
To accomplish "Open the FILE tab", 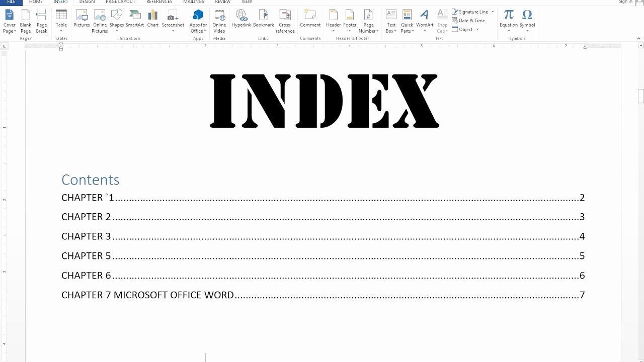I will pyautogui.click(x=11, y=2).
